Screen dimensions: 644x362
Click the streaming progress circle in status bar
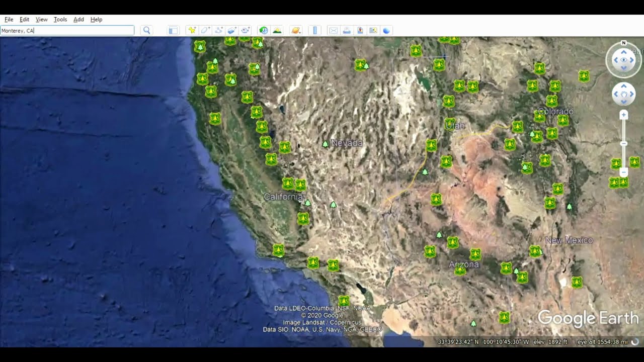(635, 342)
